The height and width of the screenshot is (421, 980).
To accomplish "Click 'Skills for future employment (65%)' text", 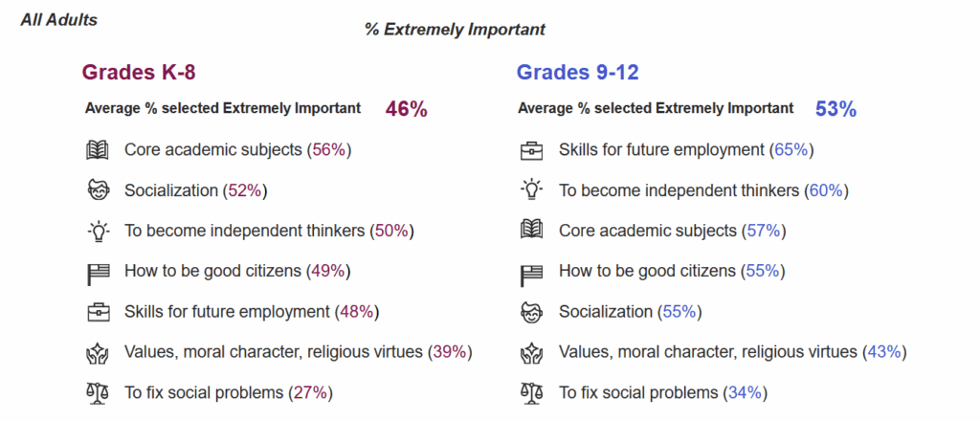I will 686,150.
